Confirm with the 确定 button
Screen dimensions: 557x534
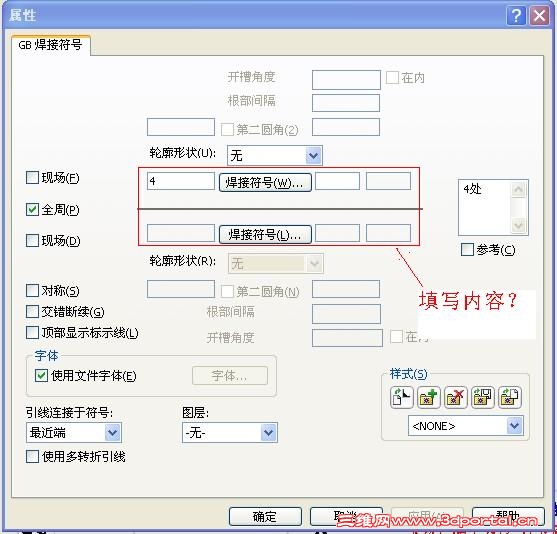point(265,516)
